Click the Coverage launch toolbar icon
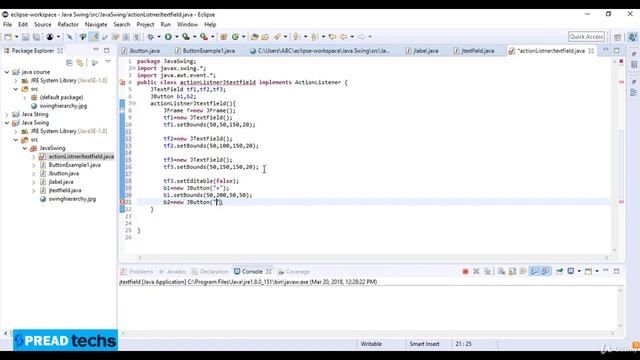 point(186,37)
